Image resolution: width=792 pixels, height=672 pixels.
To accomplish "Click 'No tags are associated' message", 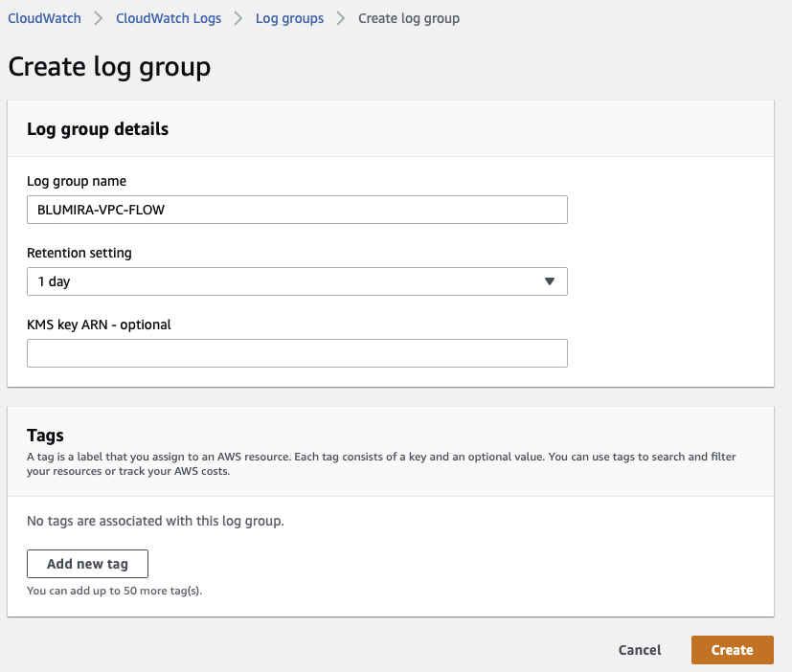I will (x=155, y=521).
